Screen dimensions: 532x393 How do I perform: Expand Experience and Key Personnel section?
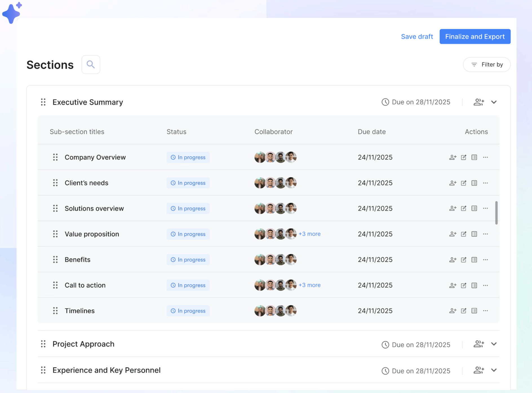494,370
